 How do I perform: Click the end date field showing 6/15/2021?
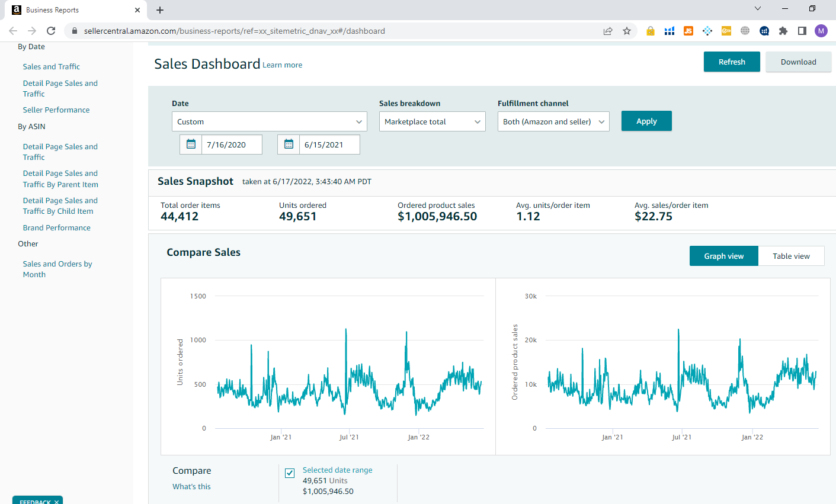pyautogui.click(x=329, y=145)
